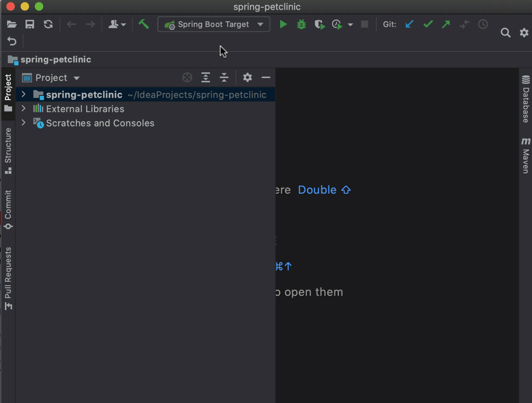
Task: Open profiler options dropdown arrow
Action: click(x=350, y=25)
